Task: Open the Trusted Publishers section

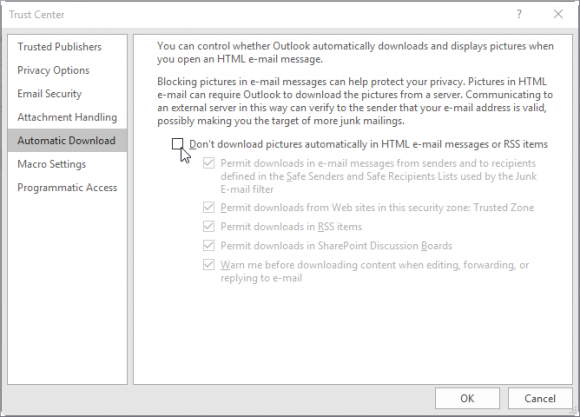Action: (59, 47)
